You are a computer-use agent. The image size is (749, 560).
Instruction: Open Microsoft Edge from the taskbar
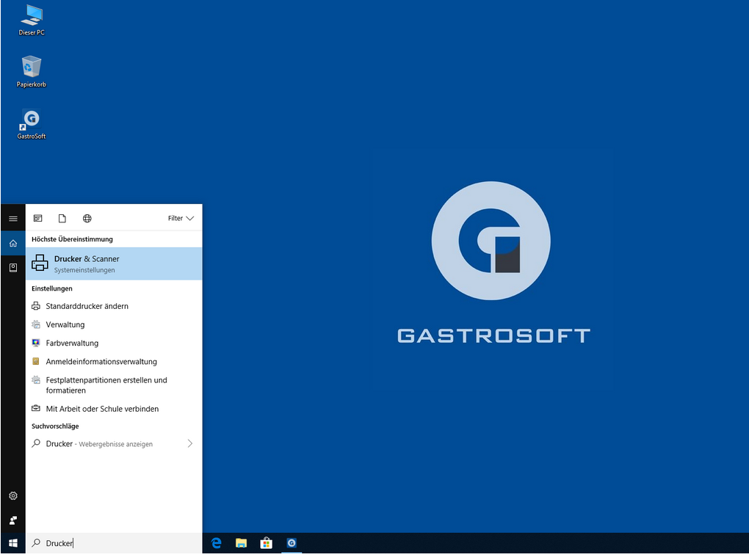click(x=217, y=543)
